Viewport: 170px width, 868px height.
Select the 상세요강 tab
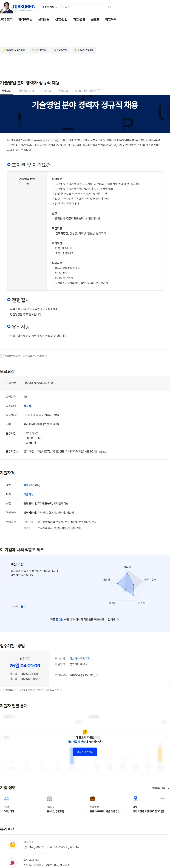point(6,91)
